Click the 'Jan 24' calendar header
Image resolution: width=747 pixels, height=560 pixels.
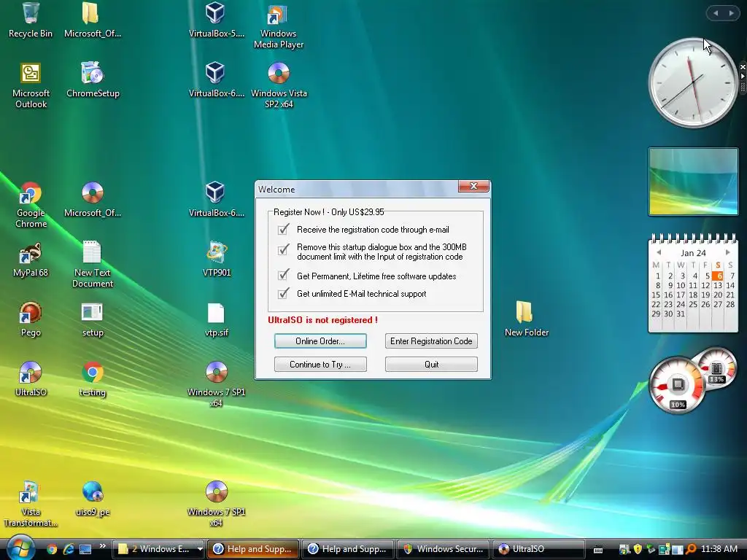(693, 253)
